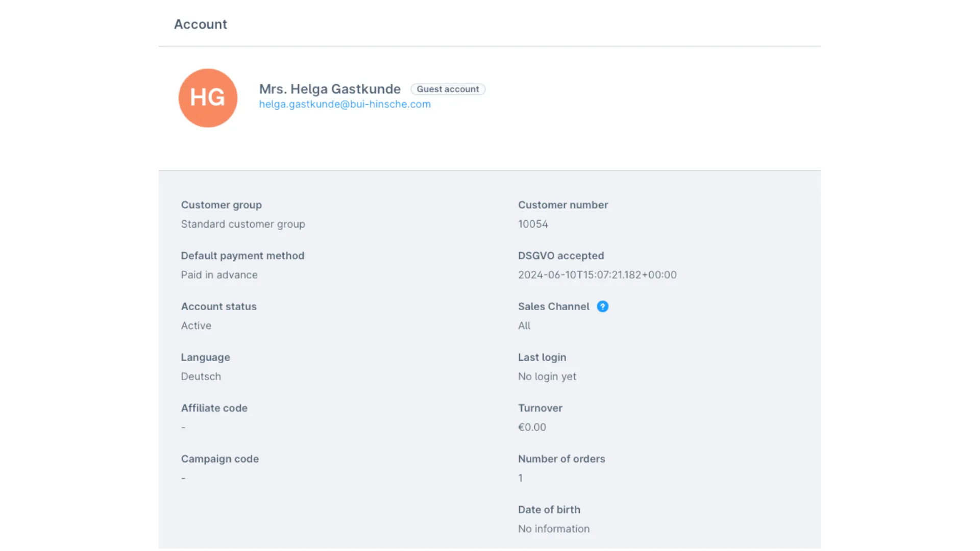Click the Sales Channel label text
980x551 pixels.
coord(553,307)
